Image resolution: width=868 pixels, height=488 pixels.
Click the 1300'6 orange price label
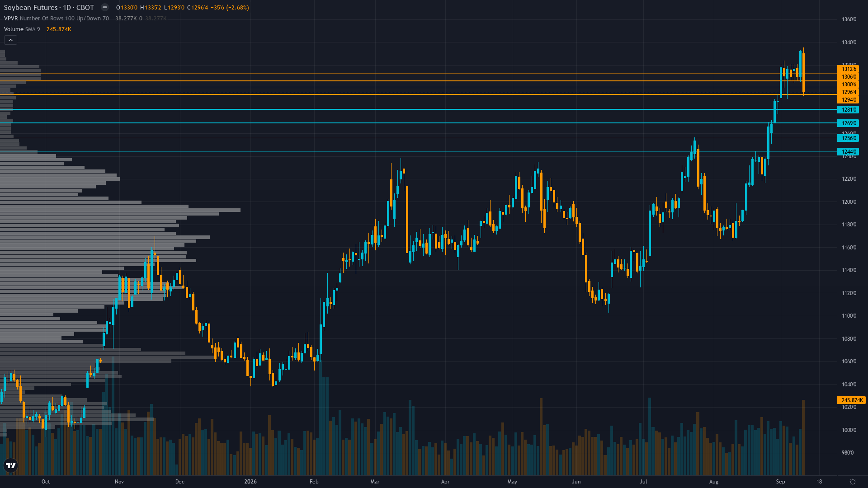point(848,84)
